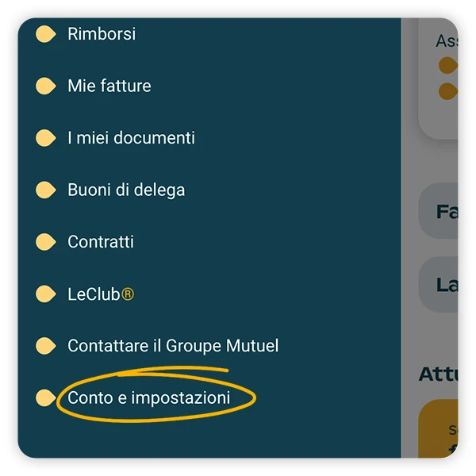The height and width of the screenshot is (476, 476).
Task: Open Conto e impostazioni
Action: [x=149, y=397]
